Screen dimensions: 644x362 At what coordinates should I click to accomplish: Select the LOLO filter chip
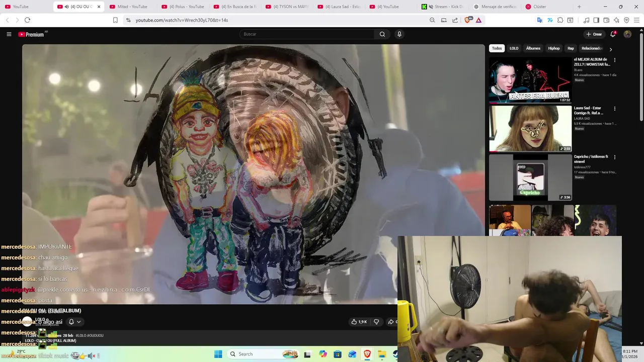click(514, 48)
